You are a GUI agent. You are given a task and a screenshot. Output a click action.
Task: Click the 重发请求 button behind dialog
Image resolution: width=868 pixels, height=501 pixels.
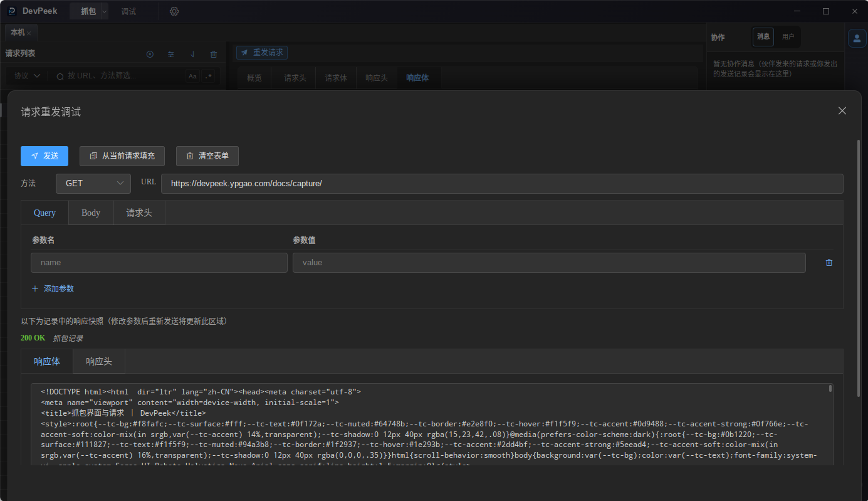[262, 53]
